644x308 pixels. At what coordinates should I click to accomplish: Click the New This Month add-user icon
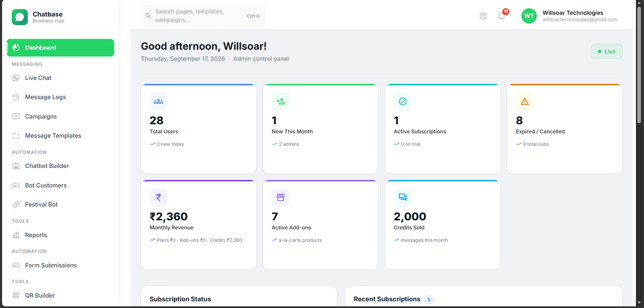(x=280, y=101)
